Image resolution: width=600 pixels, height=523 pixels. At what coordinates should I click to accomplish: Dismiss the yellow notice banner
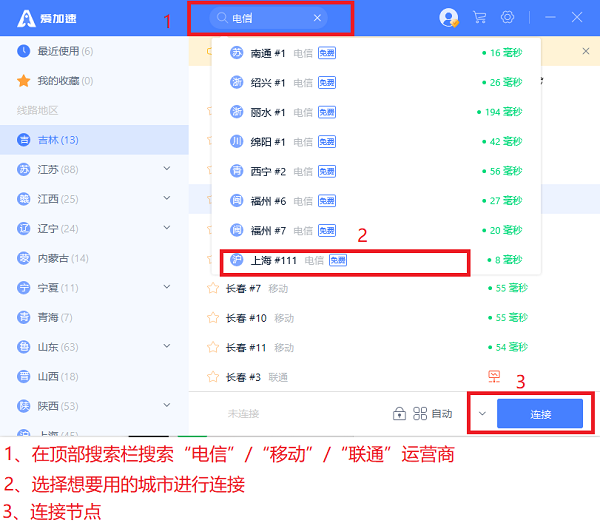(x=586, y=51)
